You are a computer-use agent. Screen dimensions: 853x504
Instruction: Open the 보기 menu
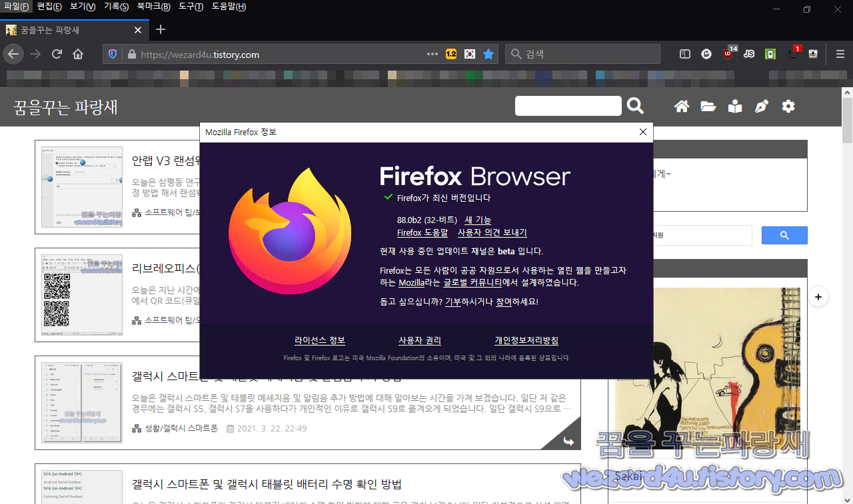point(83,7)
